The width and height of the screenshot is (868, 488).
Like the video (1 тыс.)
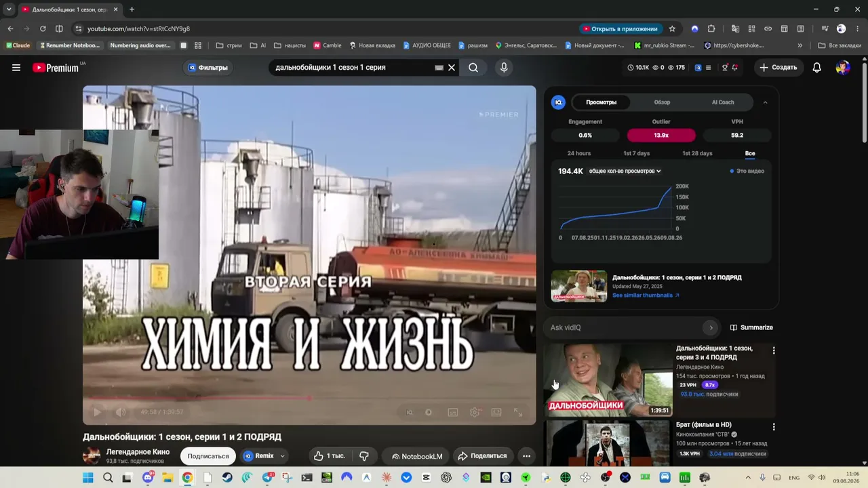pos(330,456)
